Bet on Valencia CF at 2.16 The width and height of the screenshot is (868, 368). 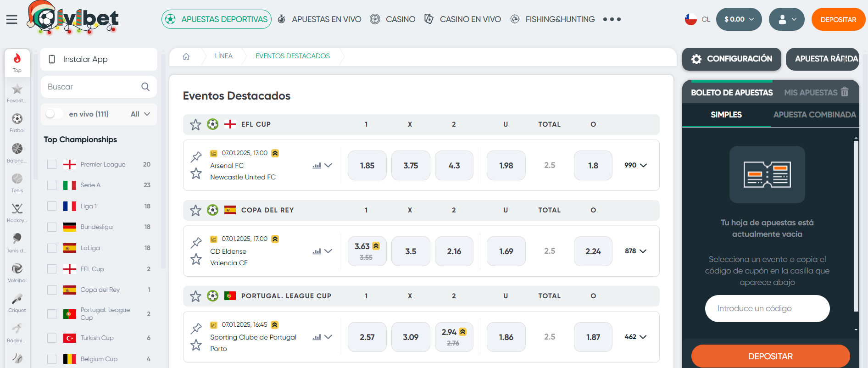click(x=454, y=251)
